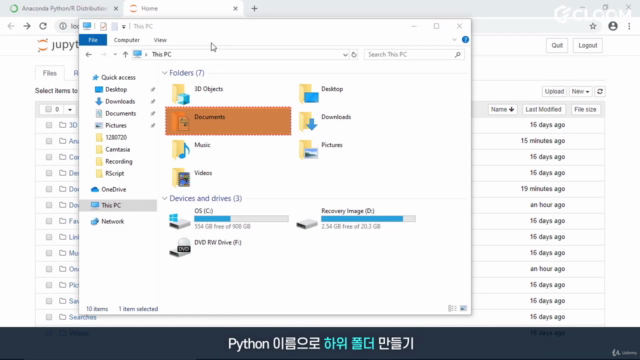Expand the ribbon with the chevron
The width and height of the screenshot is (640, 360).
tap(454, 40)
